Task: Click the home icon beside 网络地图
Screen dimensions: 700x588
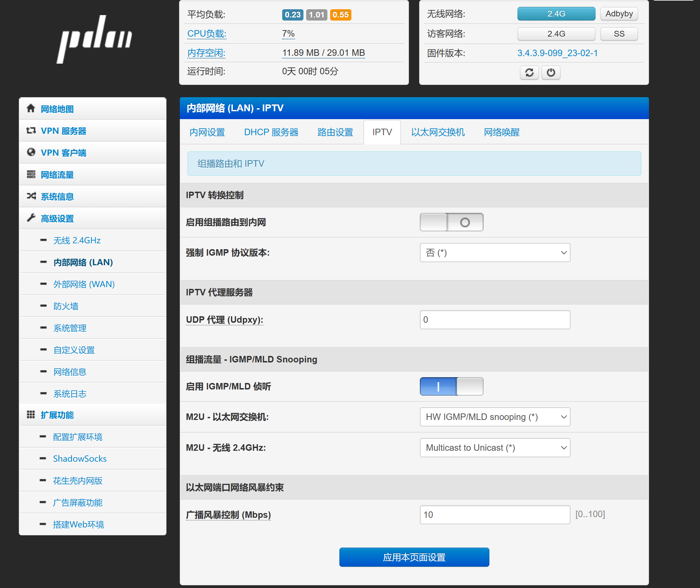Action: 31,108
